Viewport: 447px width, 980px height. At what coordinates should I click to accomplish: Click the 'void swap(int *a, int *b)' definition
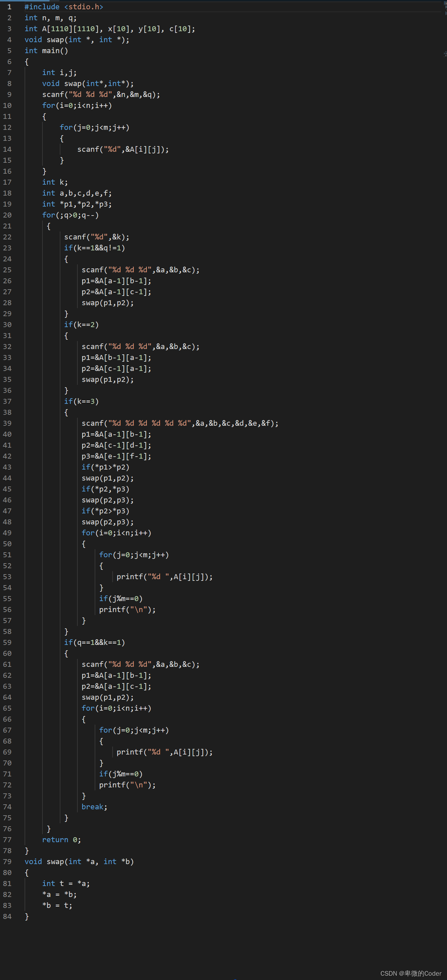79,862
